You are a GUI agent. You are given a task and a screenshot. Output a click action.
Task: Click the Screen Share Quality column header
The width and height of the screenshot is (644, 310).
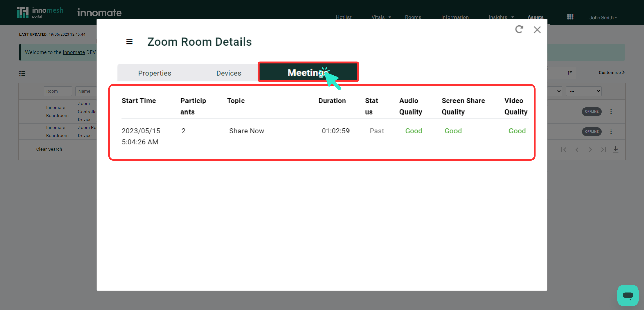click(463, 106)
